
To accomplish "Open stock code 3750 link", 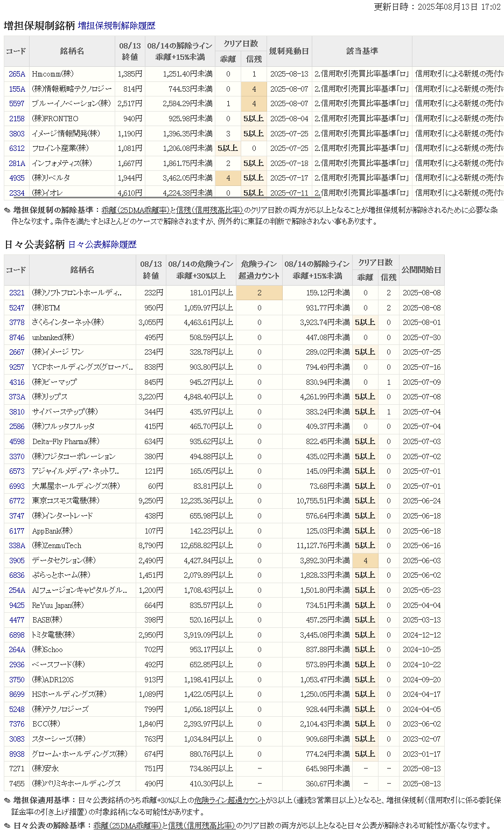I will (17, 680).
